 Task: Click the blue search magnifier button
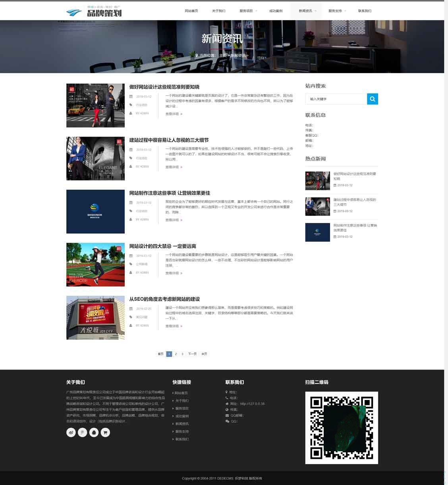pyautogui.click(x=372, y=99)
